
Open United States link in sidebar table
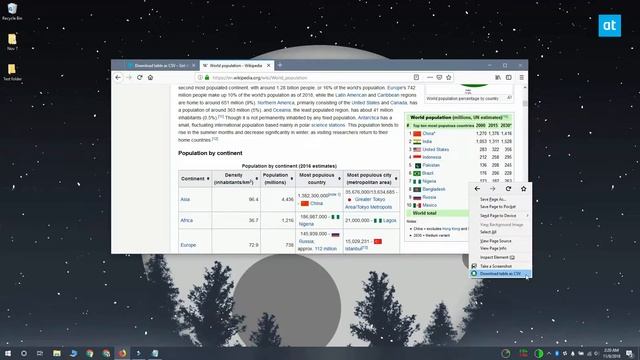[436, 149]
